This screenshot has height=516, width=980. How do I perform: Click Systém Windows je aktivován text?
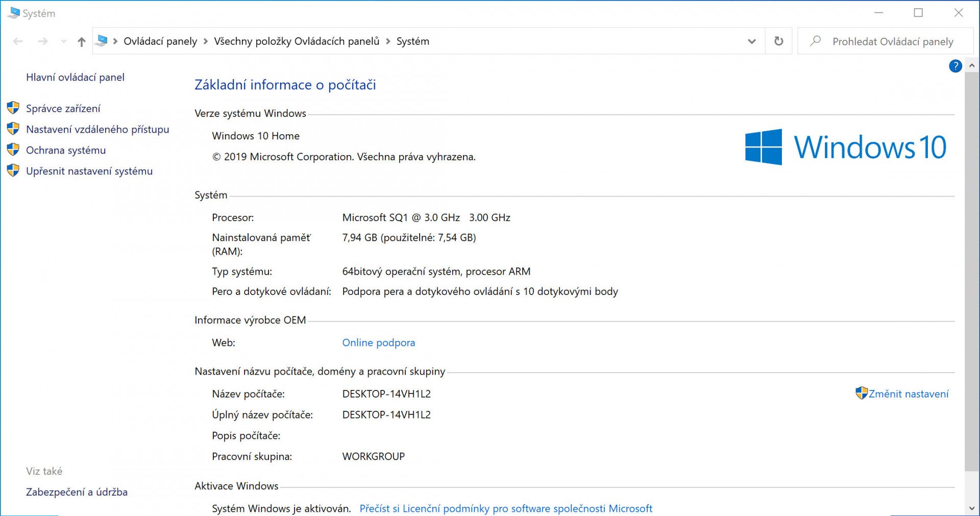[281, 508]
